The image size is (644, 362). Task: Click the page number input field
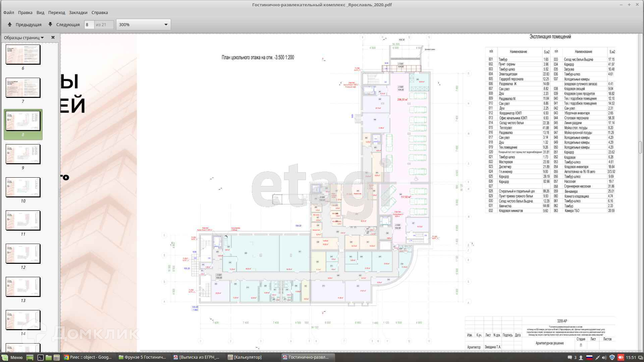[x=89, y=24]
